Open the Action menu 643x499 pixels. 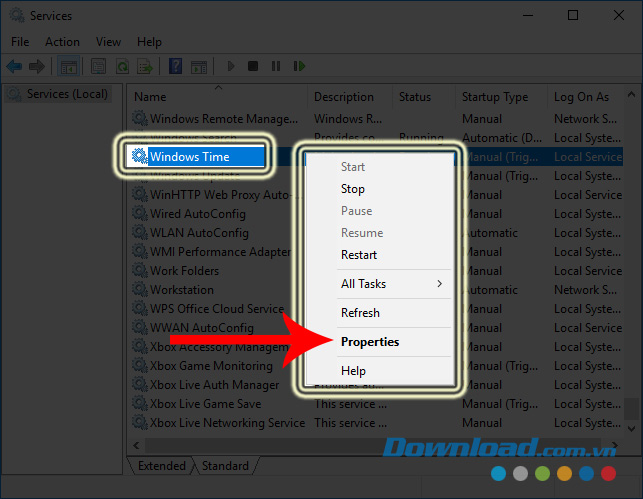tap(62, 42)
